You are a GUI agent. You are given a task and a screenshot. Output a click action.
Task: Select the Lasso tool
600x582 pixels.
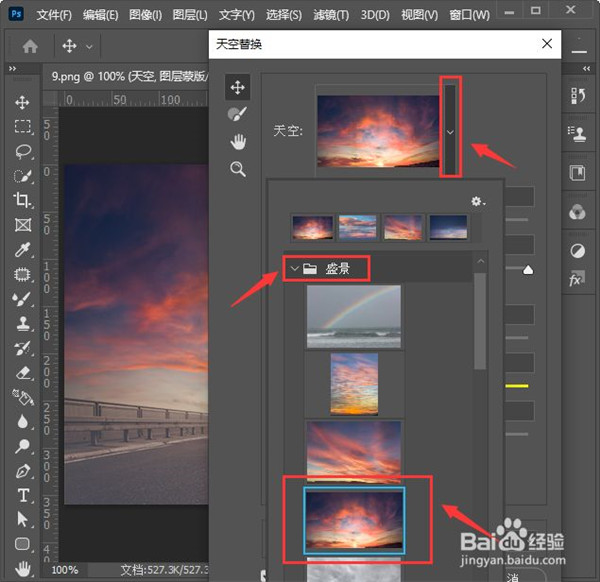coord(22,151)
